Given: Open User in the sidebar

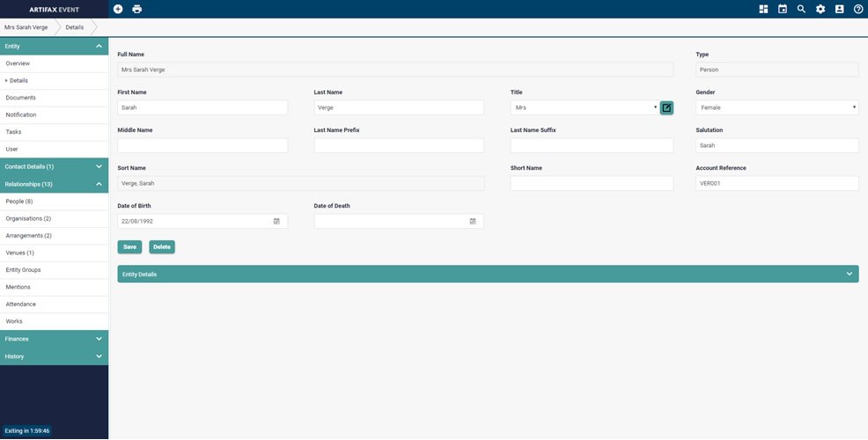Looking at the screenshot, I should pos(55,150).
